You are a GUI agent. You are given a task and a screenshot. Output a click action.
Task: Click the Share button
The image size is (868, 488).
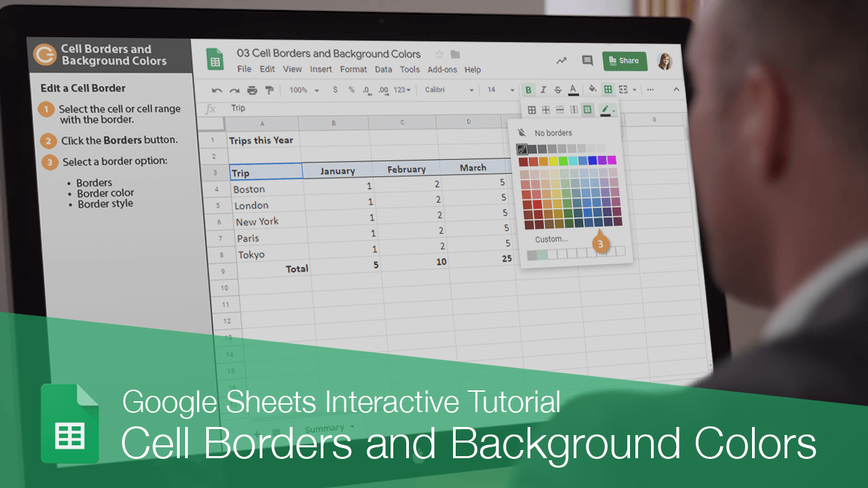pos(625,60)
